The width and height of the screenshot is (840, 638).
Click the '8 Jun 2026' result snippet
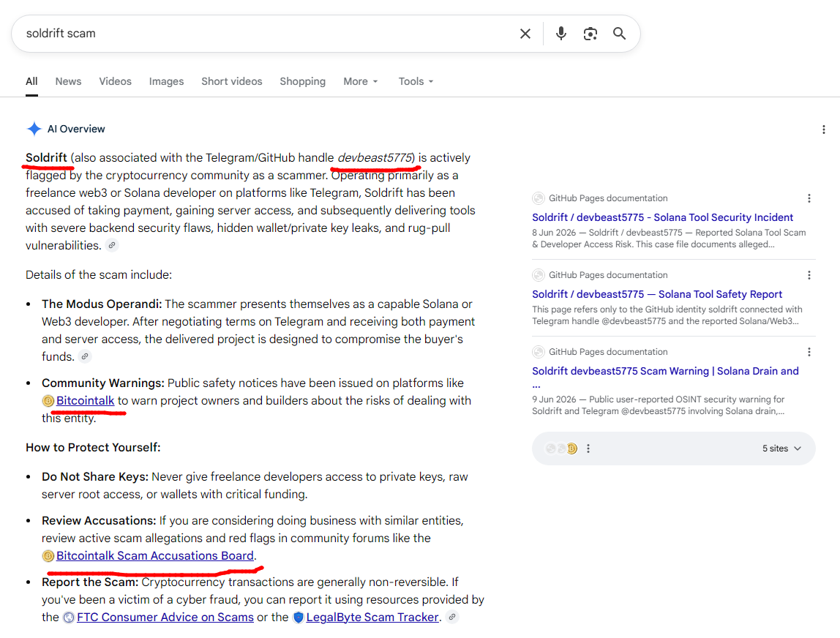(669, 239)
